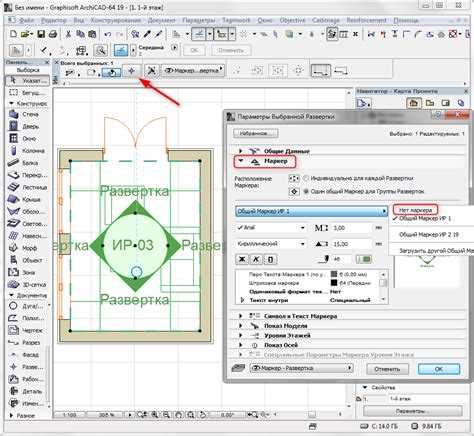Viewport: 474px width, 436px height.
Task: Toggle the highlighted guide-line button in top toolbar
Action: 199,34
